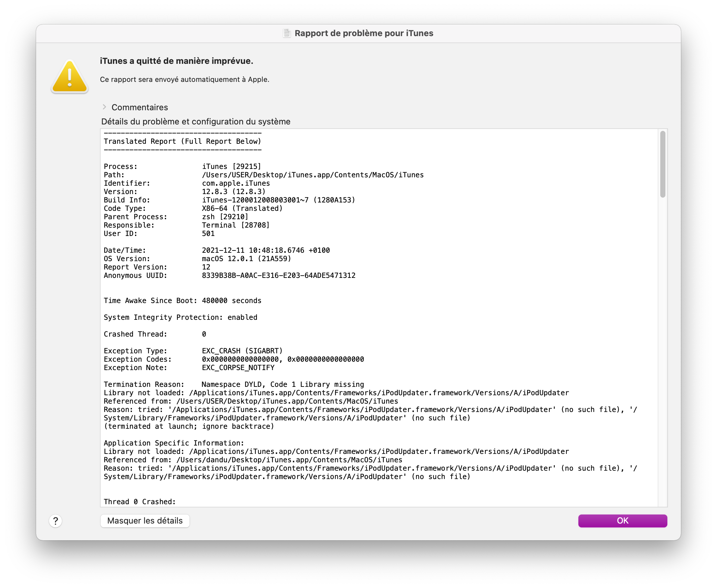Click the 'Crashed Thread: 0' line
Screen dimensions: 717x588
(155, 334)
